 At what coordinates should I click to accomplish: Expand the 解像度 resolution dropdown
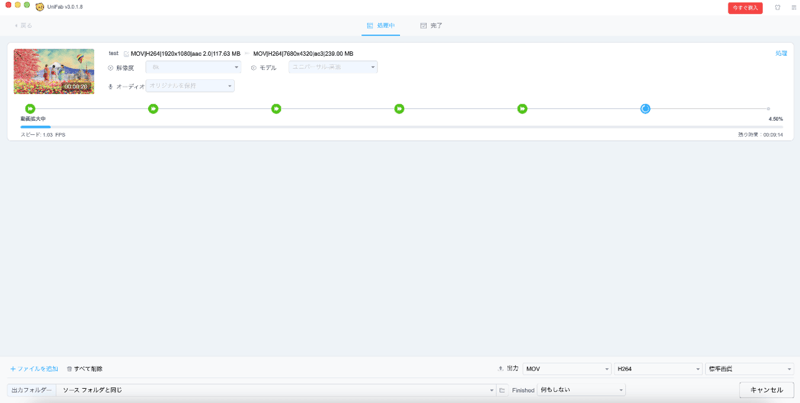193,68
